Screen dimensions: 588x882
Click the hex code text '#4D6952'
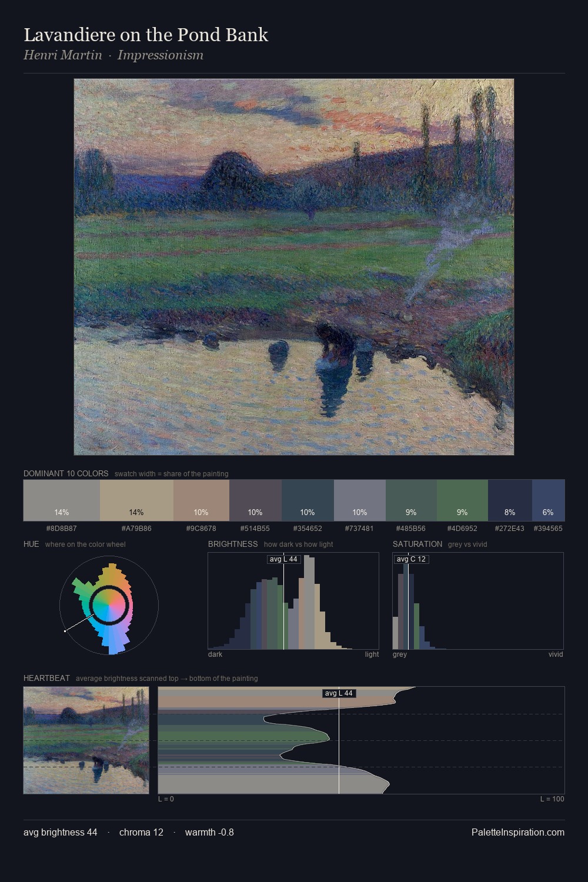coord(462,529)
